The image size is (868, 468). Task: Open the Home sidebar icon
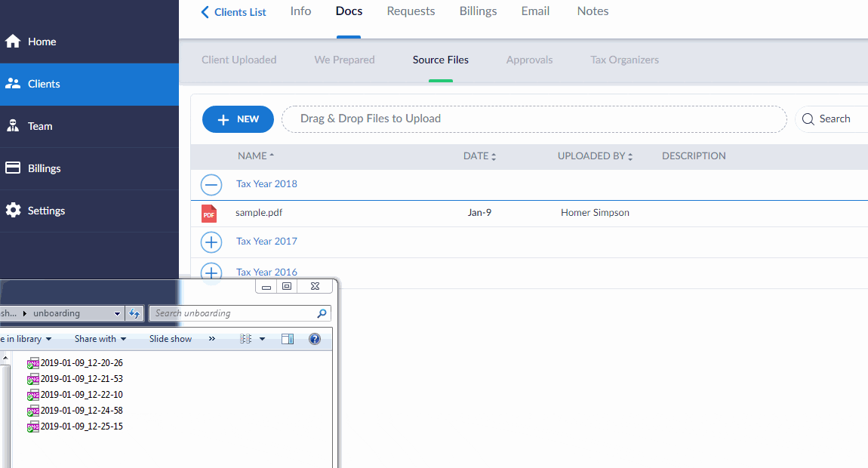[x=13, y=42]
